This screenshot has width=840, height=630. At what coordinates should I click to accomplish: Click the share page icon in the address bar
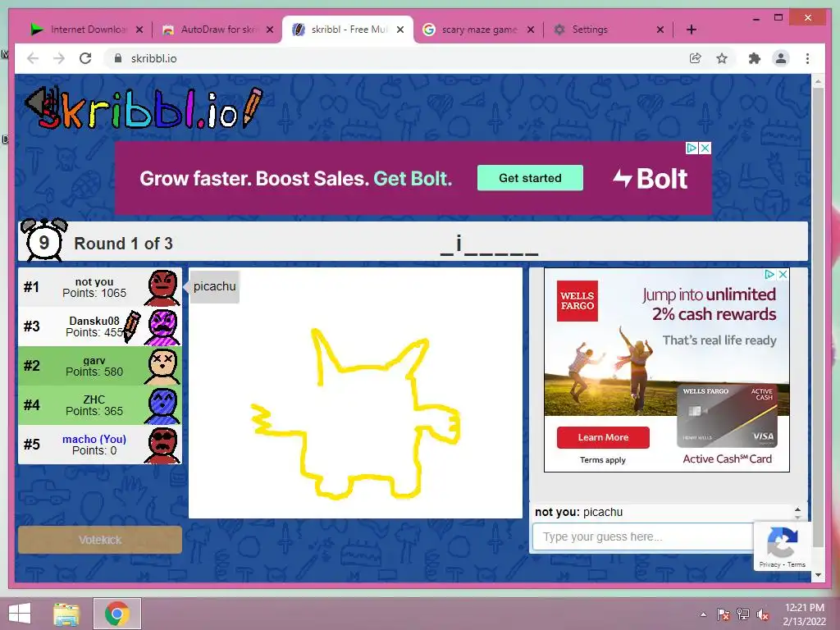pyautogui.click(x=696, y=58)
